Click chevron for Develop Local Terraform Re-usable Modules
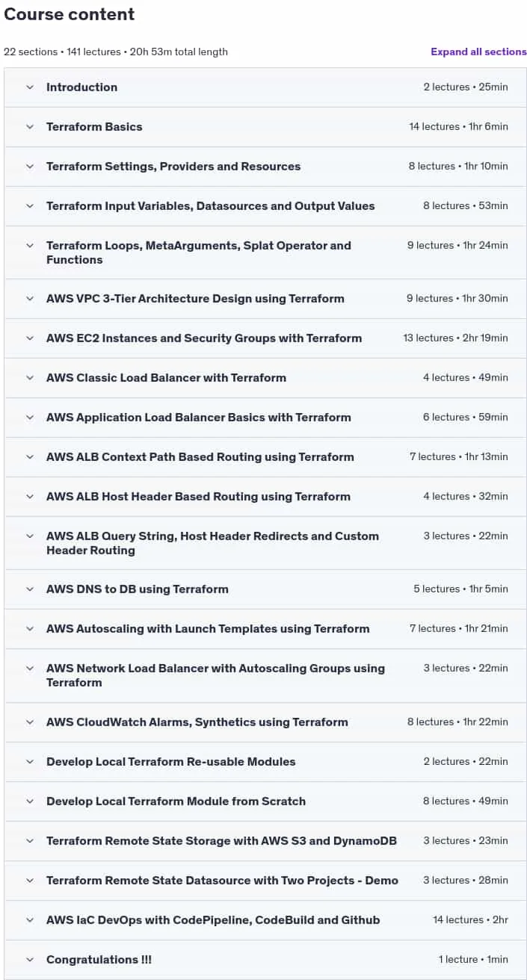This screenshot has width=527, height=980. pyautogui.click(x=30, y=762)
